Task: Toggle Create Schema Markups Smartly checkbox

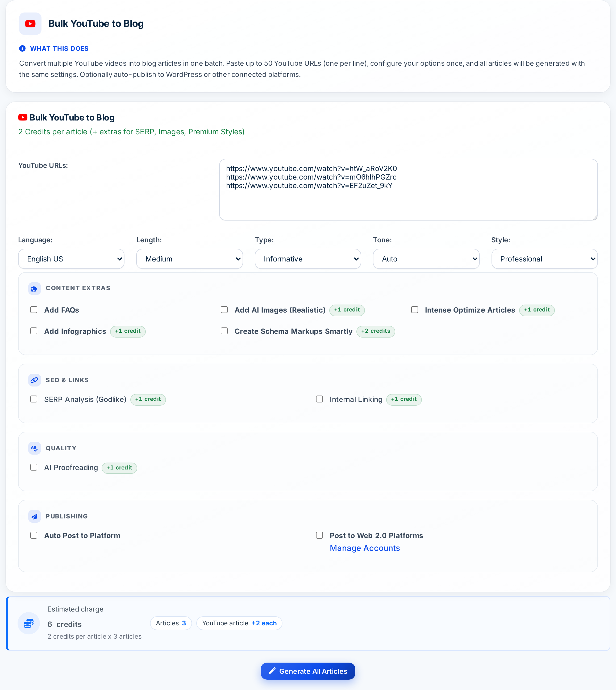Action: pos(224,331)
